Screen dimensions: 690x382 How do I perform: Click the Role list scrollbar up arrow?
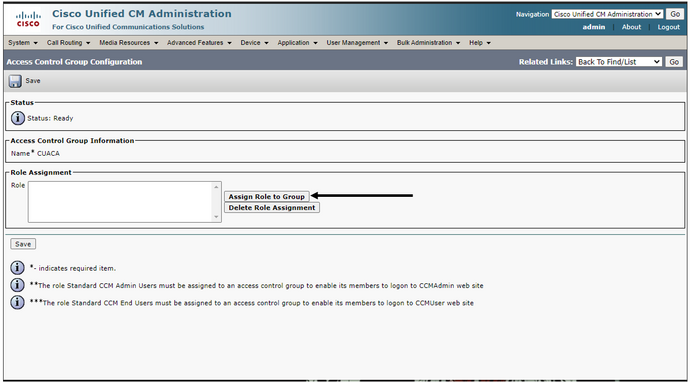click(x=216, y=187)
